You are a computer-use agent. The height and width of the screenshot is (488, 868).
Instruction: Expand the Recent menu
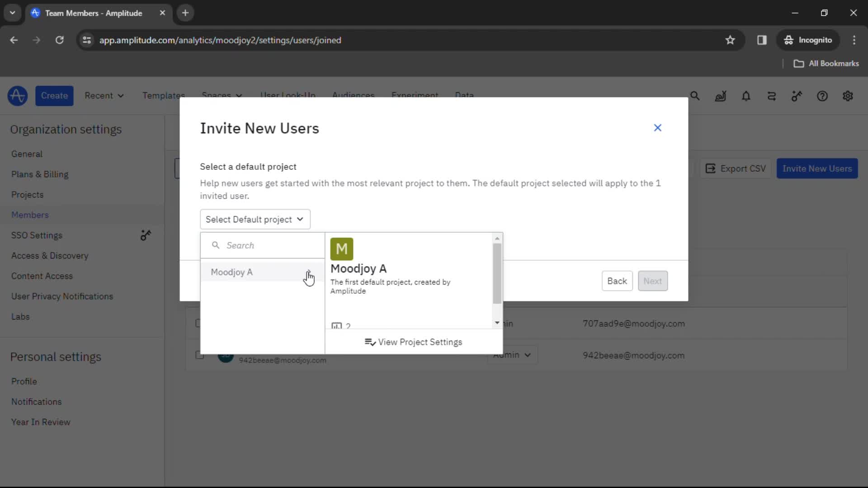(104, 96)
